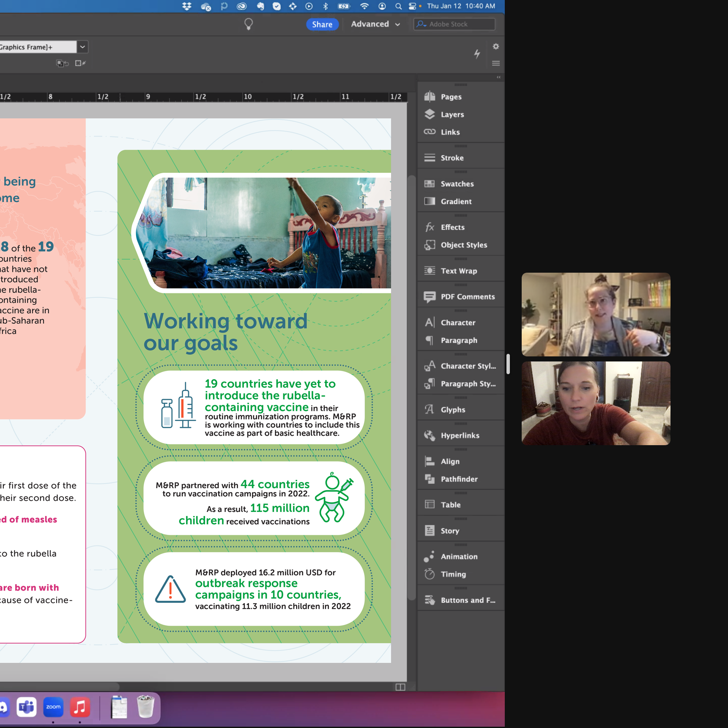Click the Creative Cloud menu bar icon
This screenshot has height=728, width=728.
242,6
